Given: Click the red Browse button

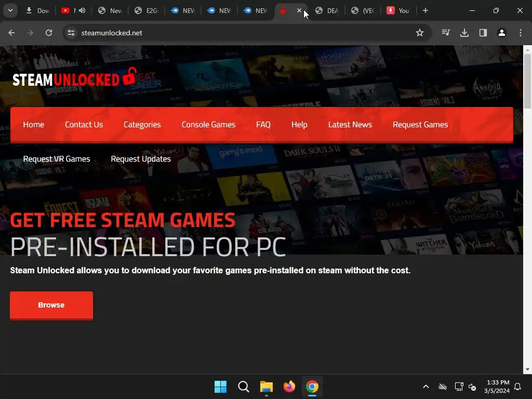Looking at the screenshot, I should point(51,305).
